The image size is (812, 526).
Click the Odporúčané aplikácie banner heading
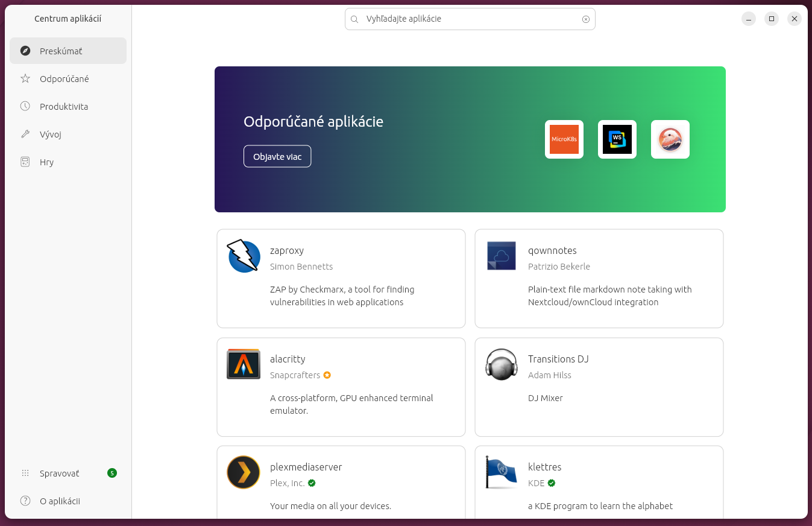pyautogui.click(x=313, y=121)
